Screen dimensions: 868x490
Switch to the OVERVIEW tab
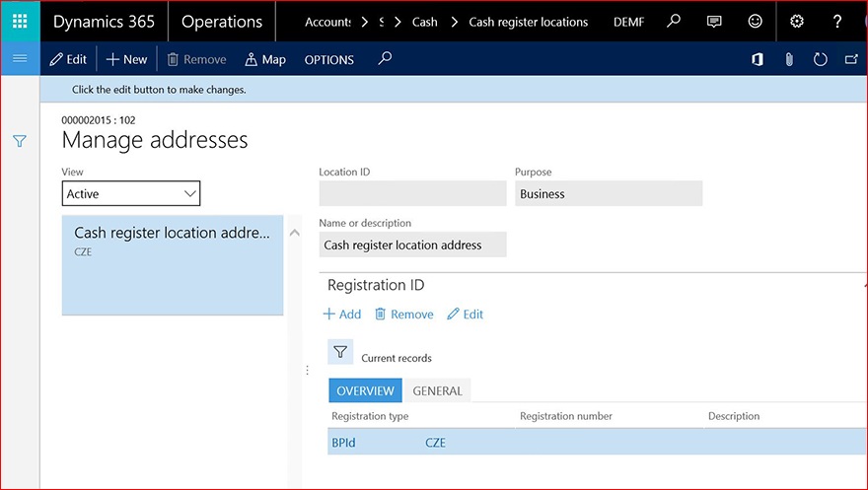coord(365,390)
